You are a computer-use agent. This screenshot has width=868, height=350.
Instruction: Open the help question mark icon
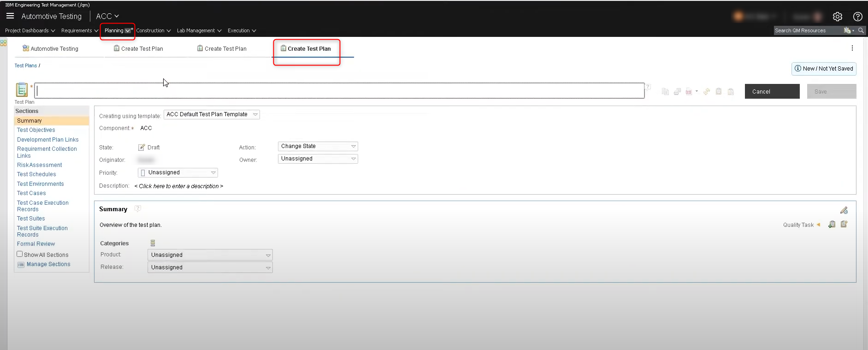click(x=857, y=17)
